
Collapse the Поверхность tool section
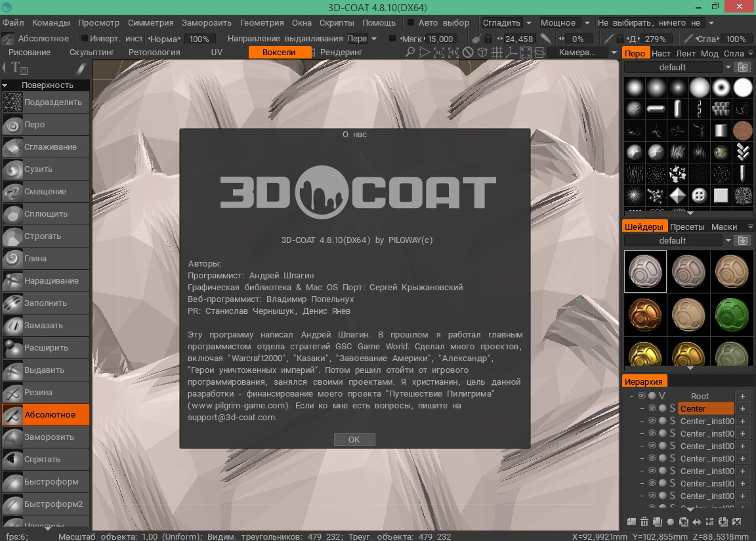click(x=5, y=85)
